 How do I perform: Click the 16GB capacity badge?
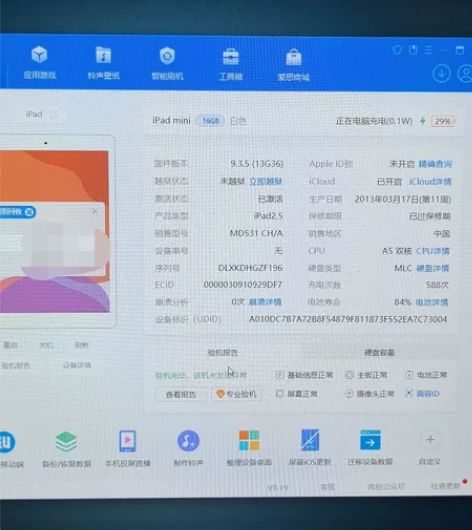click(210, 121)
